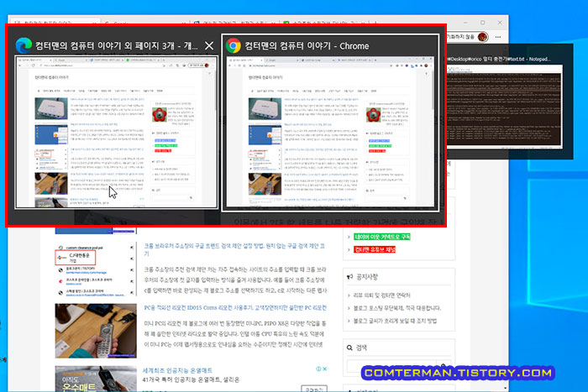Select the Edge window preview thumbnail

117,132
